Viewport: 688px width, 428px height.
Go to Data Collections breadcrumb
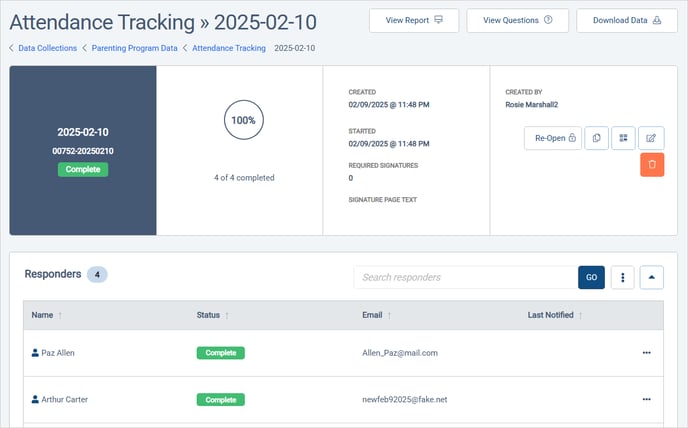[47, 48]
